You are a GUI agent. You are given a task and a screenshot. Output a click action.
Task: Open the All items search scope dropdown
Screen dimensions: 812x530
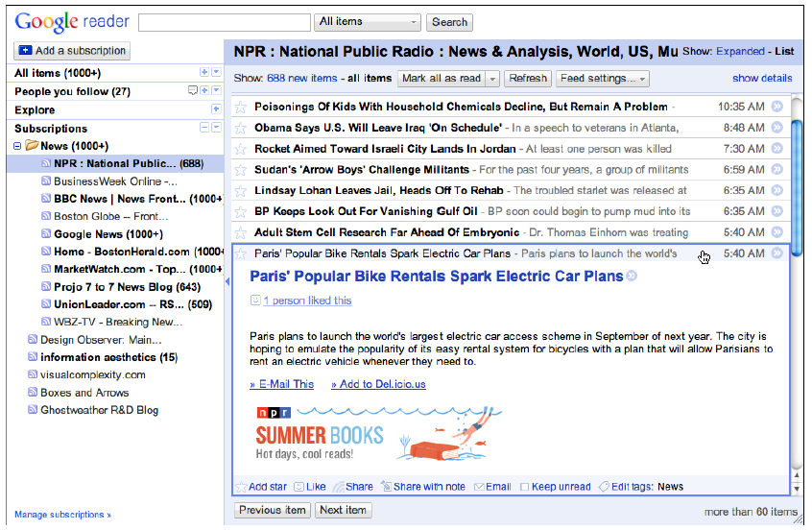368,22
